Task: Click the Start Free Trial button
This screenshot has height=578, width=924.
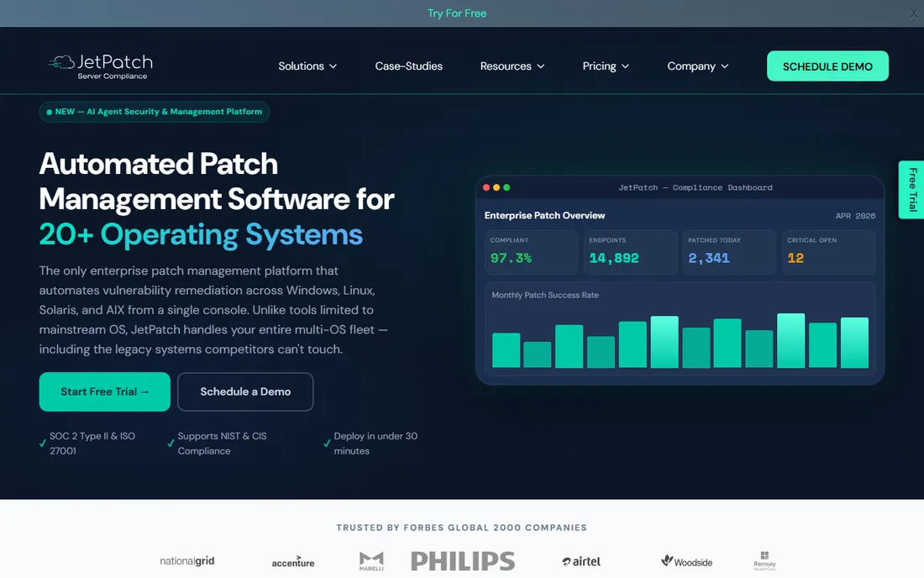Action: (x=105, y=391)
